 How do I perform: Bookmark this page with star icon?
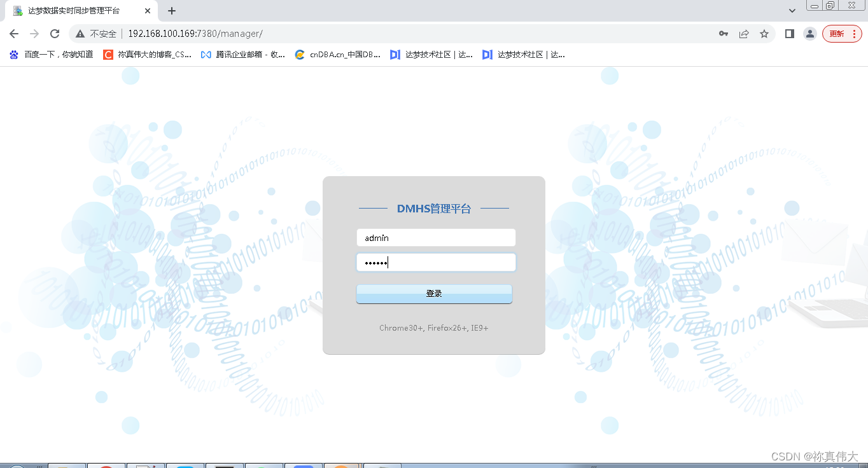click(x=764, y=34)
